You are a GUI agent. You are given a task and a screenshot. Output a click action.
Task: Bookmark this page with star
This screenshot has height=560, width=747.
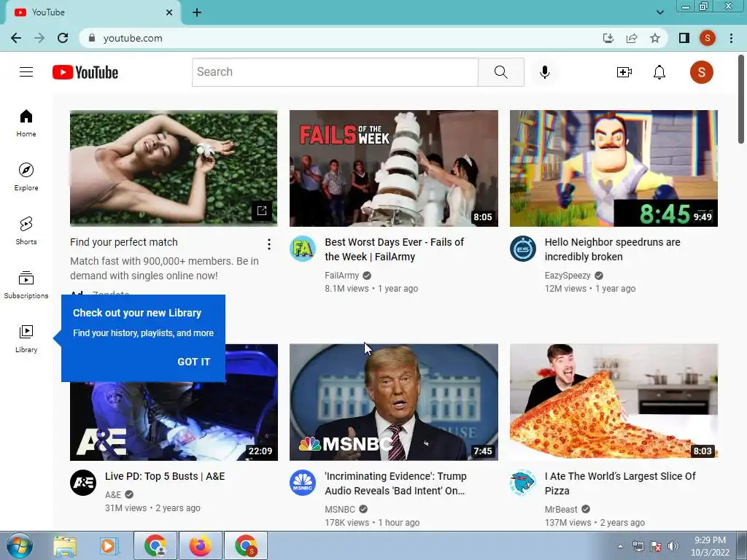[655, 38]
